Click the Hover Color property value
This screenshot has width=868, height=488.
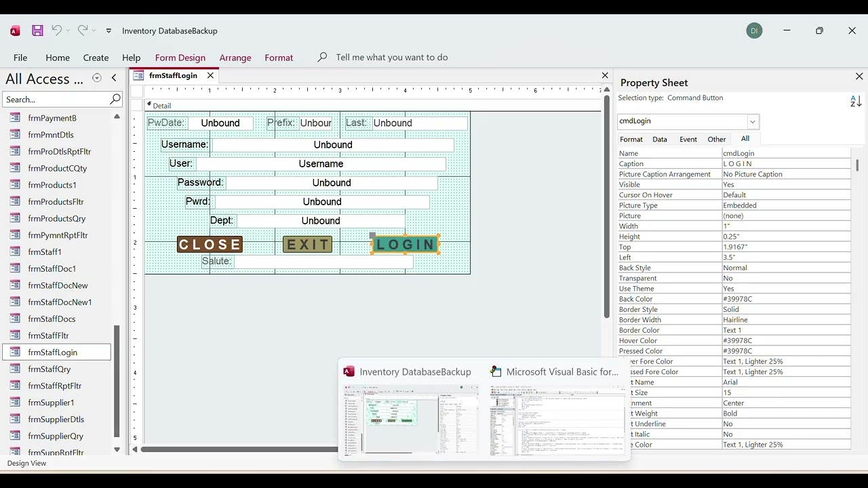786,341
